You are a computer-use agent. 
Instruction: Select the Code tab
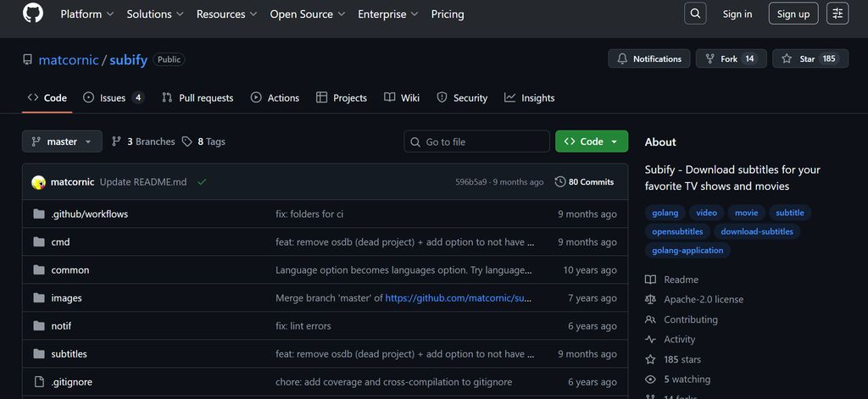(47, 98)
